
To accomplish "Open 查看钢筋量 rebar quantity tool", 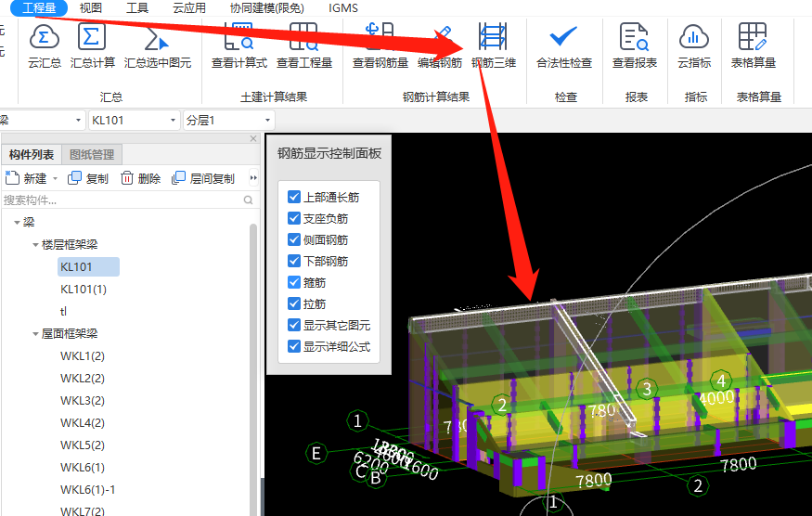I will coord(380,45).
